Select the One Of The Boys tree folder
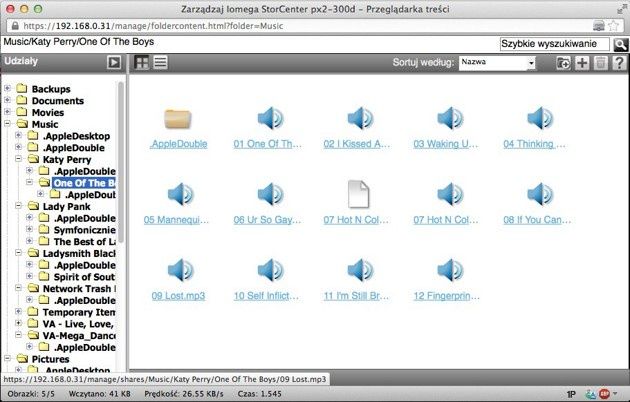Screen dimensions: 630x402 (84, 183)
